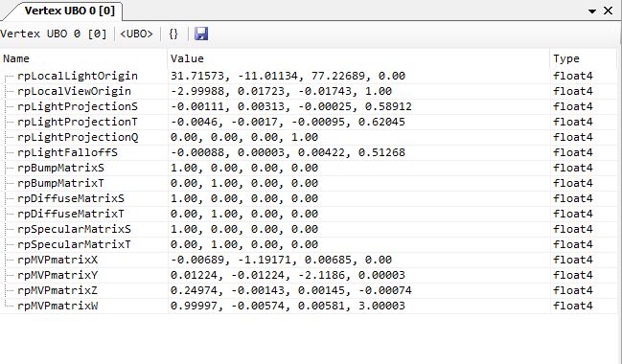Click value -0.00689, -1.19171, 0.00685, 0.00

[281, 260]
